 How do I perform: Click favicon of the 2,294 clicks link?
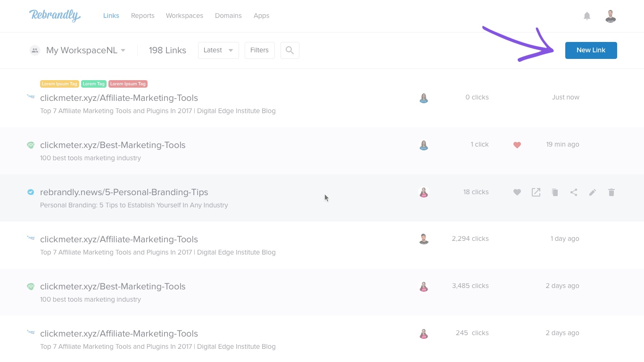pos(31,238)
